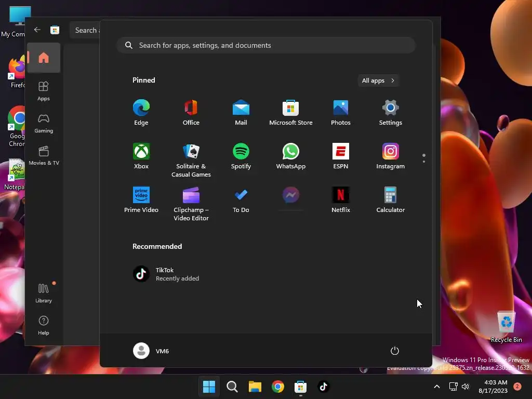Open the Calculator app
532x399 pixels.
point(391,200)
